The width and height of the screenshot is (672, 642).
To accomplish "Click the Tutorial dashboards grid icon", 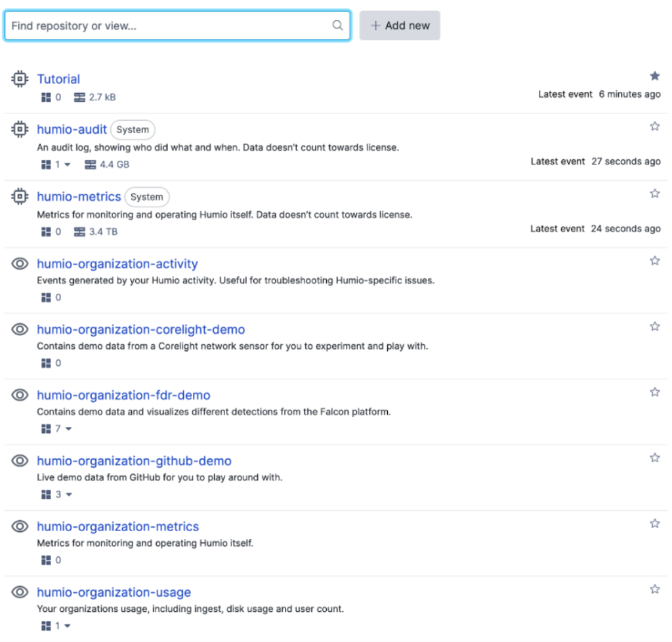I will click(46, 97).
